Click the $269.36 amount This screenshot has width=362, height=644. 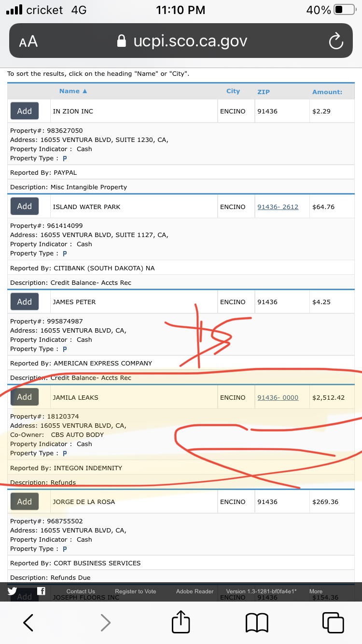click(325, 502)
